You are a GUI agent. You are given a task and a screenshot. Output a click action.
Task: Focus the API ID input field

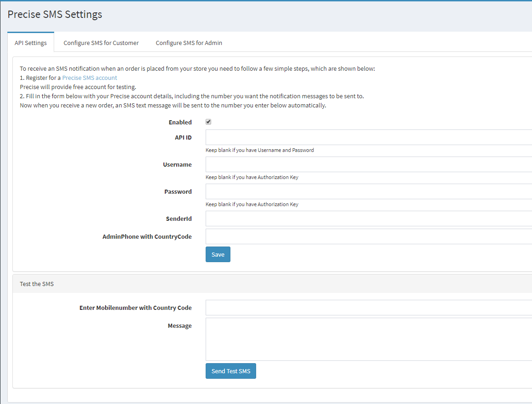369,137
